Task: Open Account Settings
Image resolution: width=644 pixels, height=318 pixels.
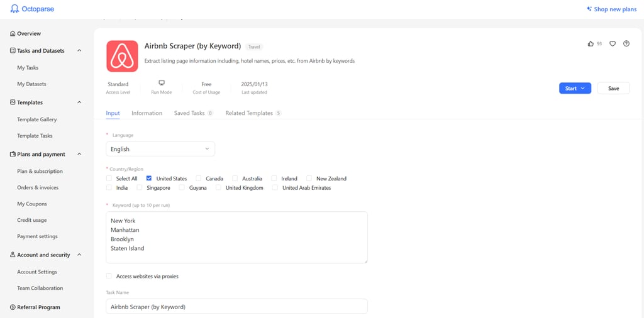Action: (x=37, y=271)
